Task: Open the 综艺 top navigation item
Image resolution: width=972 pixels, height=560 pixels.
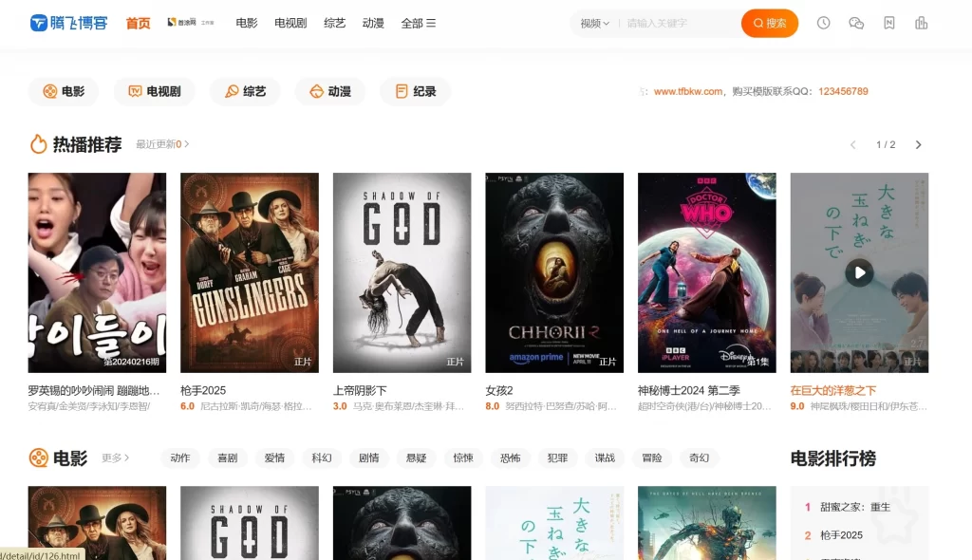Action: click(x=334, y=23)
